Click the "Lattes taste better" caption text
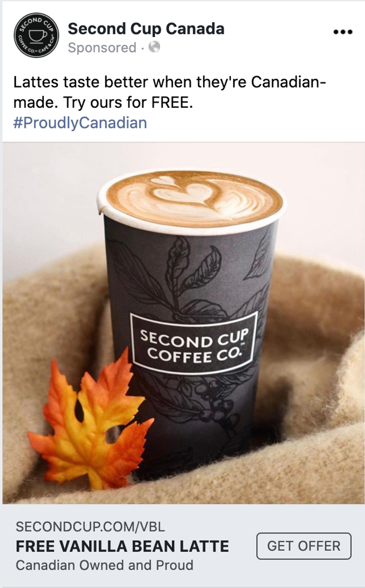This screenshot has height=588, width=365. [x=169, y=92]
